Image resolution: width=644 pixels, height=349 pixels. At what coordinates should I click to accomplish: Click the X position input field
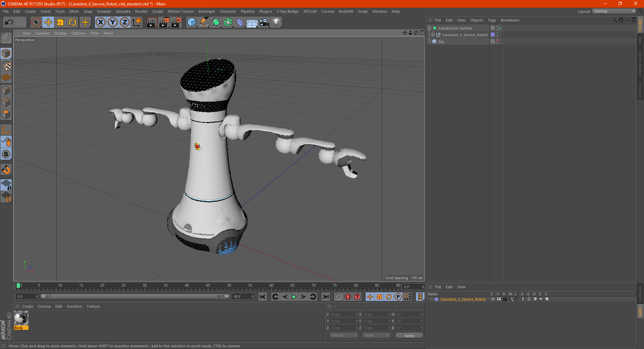pyautogui.click(x=344, y=314)
